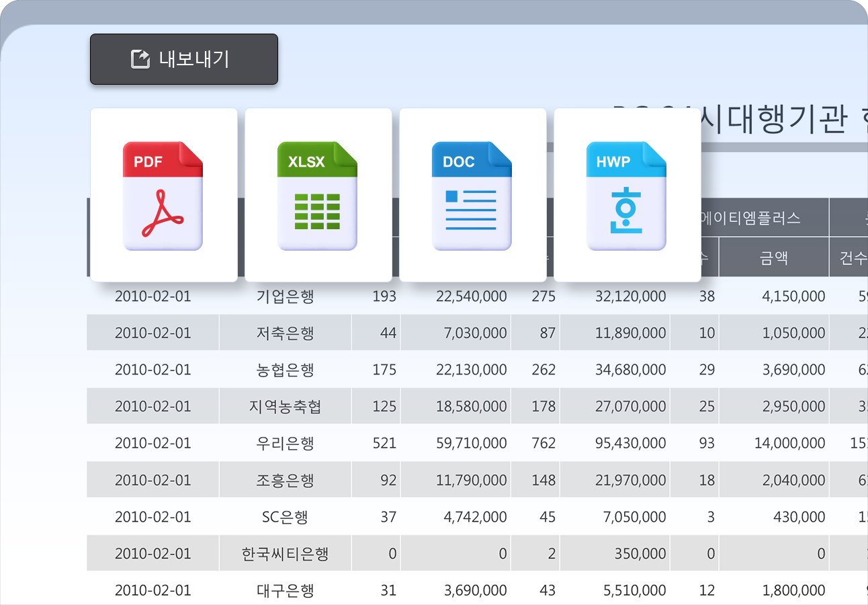This screenshot has width=868, height=605.
Task: Select the PDF export format icon
Action: pyautogui.click(x=163, y=196)
